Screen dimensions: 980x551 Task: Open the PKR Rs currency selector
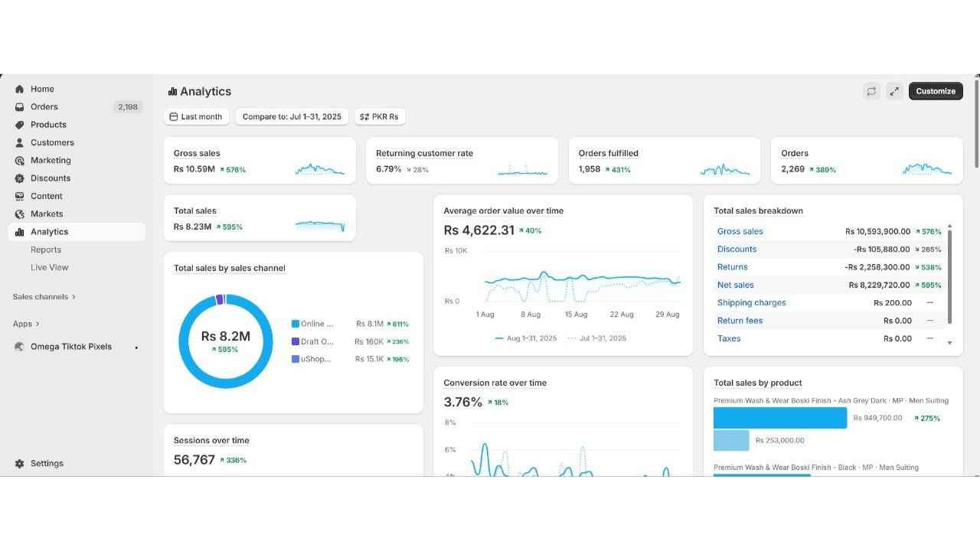(380, 117)
